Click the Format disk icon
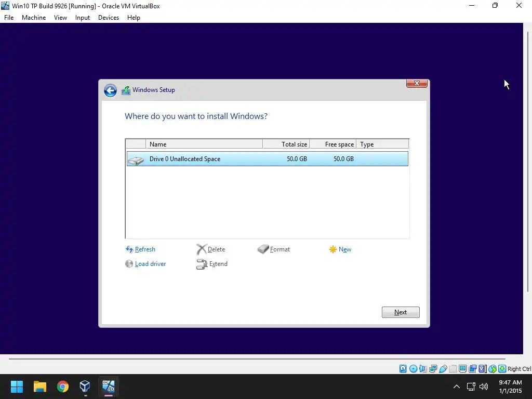532x399 pixels. pos(263,249)
